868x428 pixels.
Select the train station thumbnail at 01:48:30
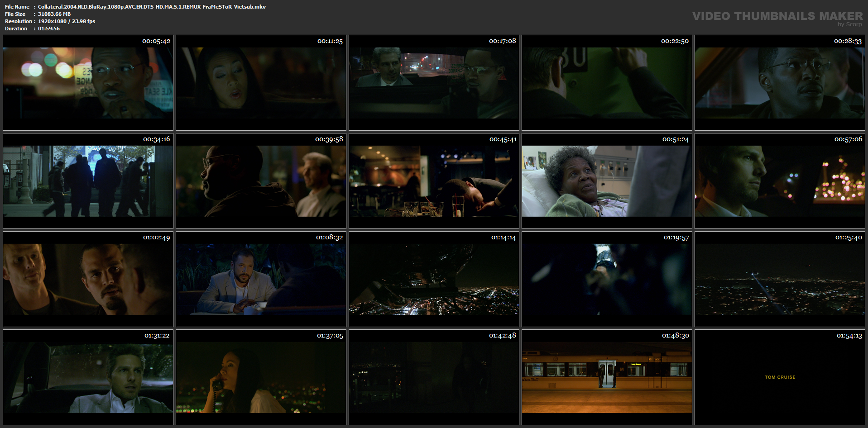(x=607, y=377)
